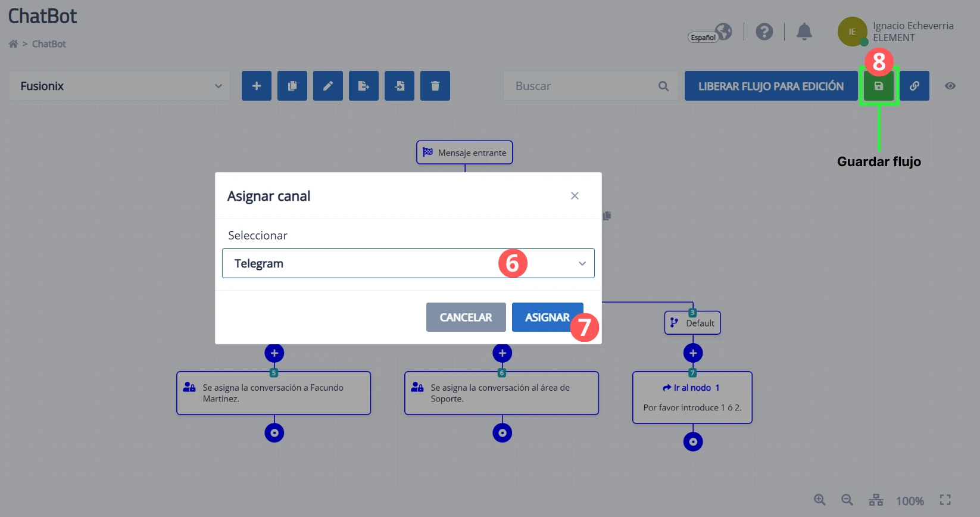Select the Ir al nodo 1 node
This screenshot has width=980, height=517.
(692, 397)
